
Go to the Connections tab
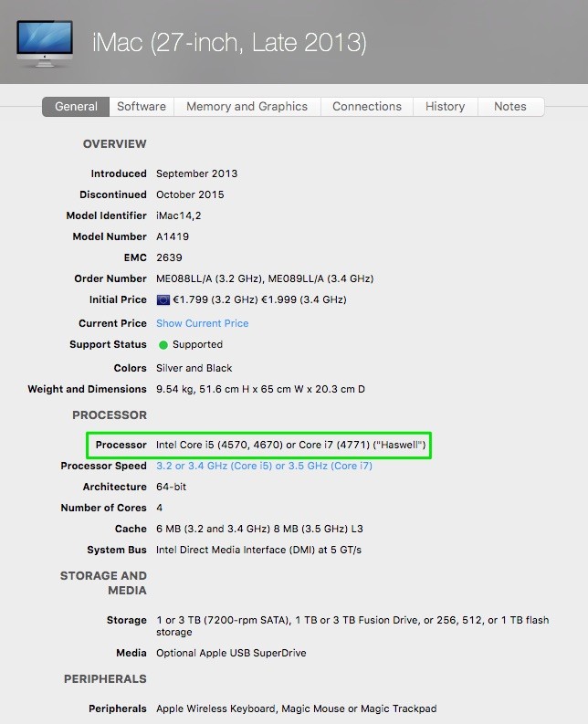(367, 107)
